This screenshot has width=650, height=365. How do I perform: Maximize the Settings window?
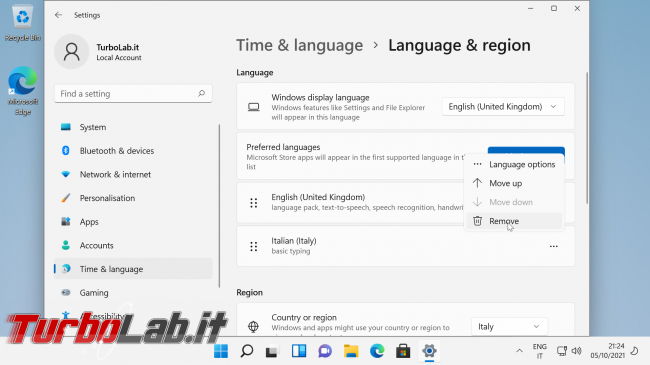(x=554, y=8)
